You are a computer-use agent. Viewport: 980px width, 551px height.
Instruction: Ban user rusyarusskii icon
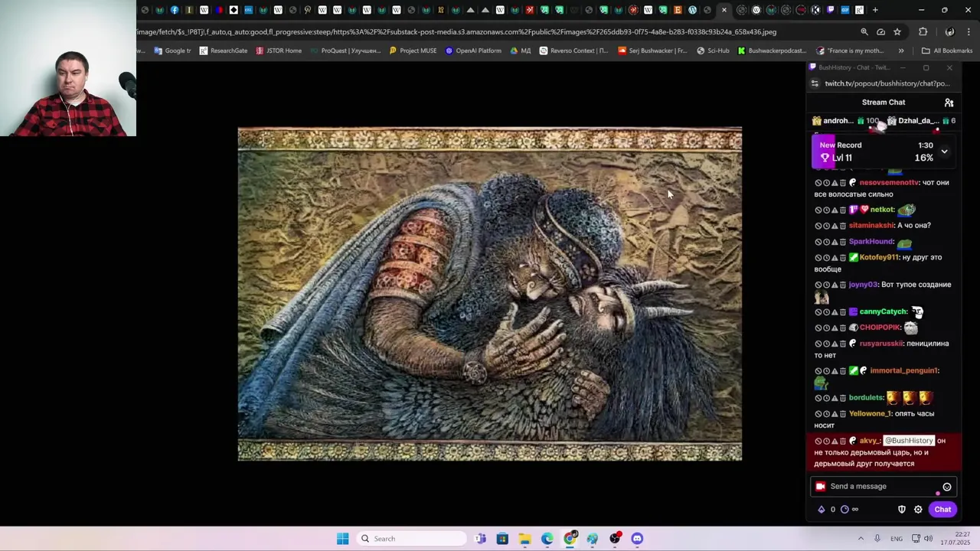(818, 344)
